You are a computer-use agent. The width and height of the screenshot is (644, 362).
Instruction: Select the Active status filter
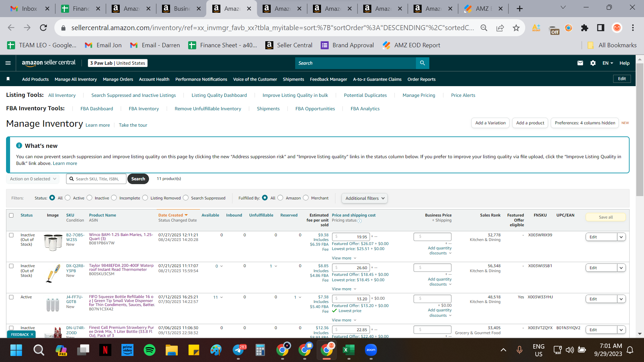pyautogui.click(x=68, y=198)
